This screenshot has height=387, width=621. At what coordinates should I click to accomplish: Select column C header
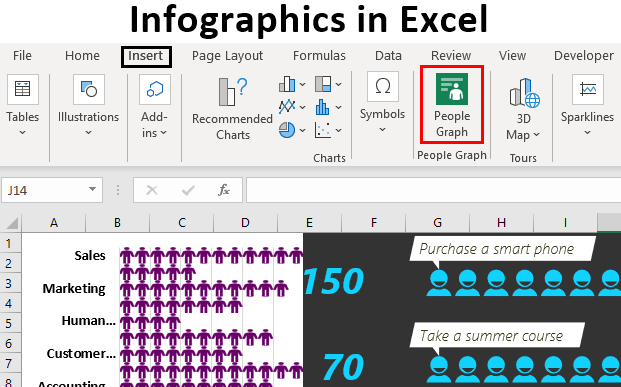tap(182, 223)
